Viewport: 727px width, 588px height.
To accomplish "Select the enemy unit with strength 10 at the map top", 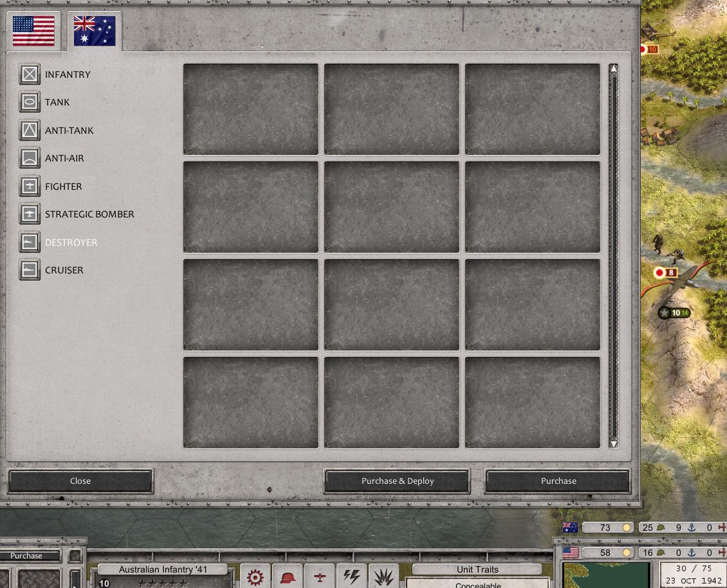I will pos(649,49).
